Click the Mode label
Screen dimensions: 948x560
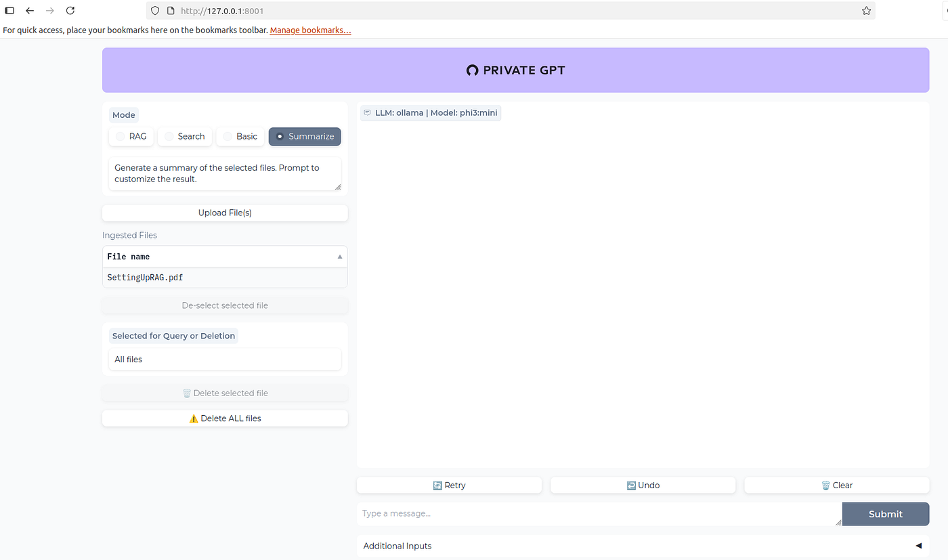pos(124,115)
